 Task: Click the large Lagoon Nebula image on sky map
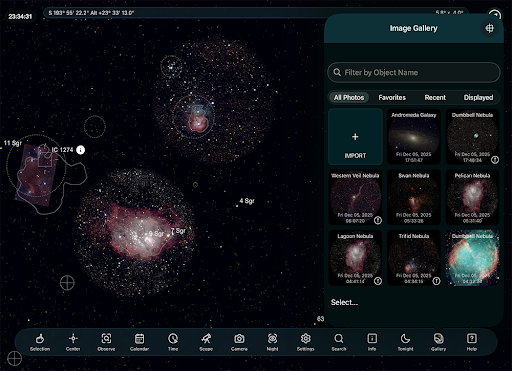click(135, 232)
